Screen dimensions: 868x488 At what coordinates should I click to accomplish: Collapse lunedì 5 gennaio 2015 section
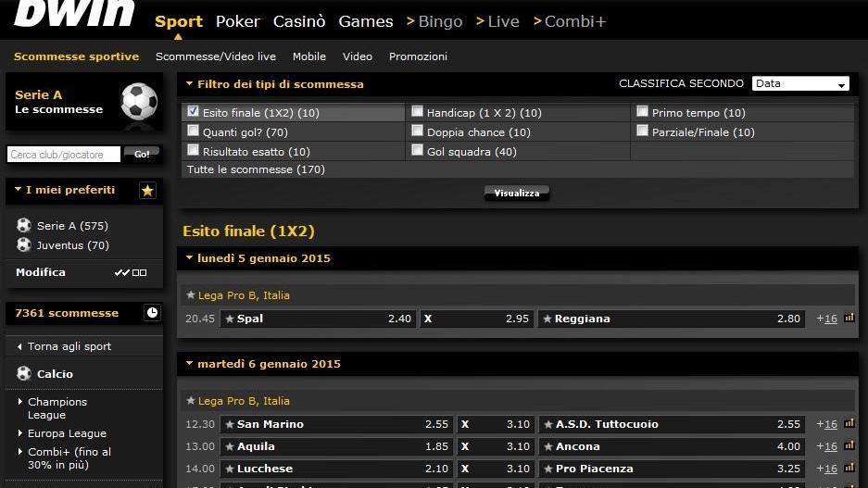[x=189, y=257]
